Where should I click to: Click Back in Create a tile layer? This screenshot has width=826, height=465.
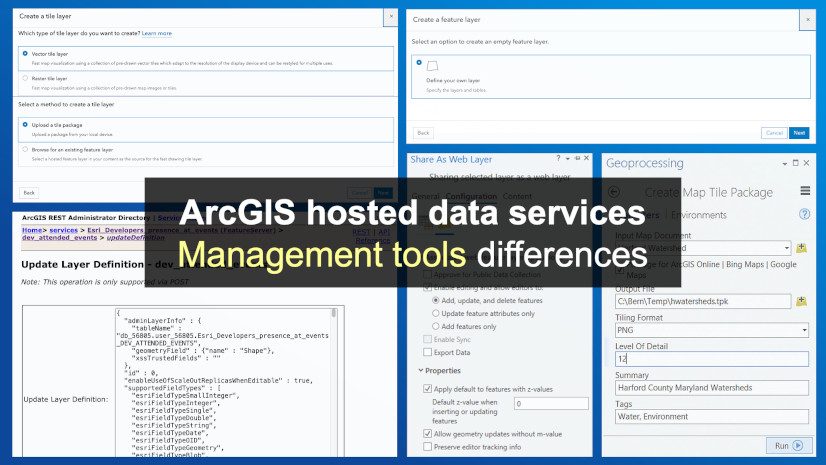tap(29, 193)
